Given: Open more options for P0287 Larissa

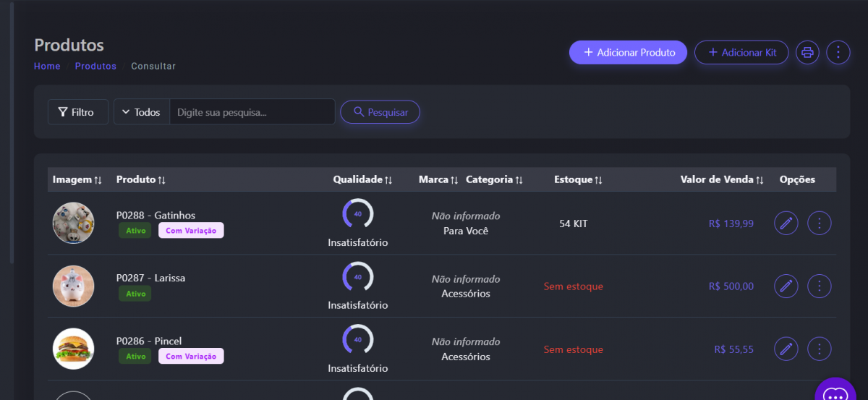Looking at the screenshot, I should pos(819,286).
